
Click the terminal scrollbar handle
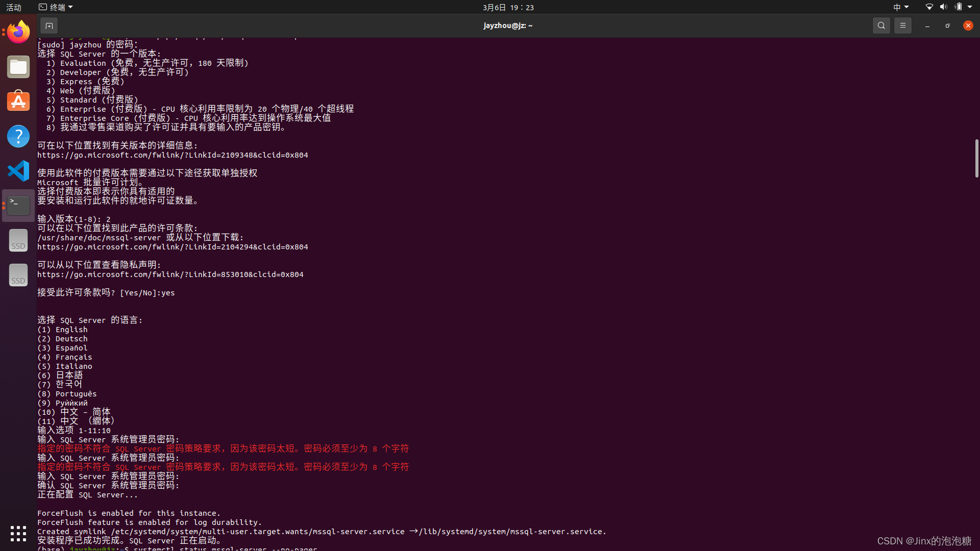(x=976, y=158)
